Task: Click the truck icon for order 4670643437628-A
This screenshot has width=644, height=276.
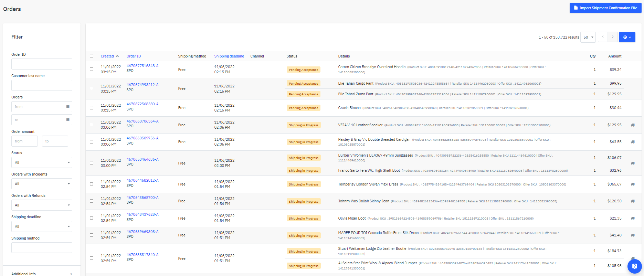Action: (x=633, y=218)
